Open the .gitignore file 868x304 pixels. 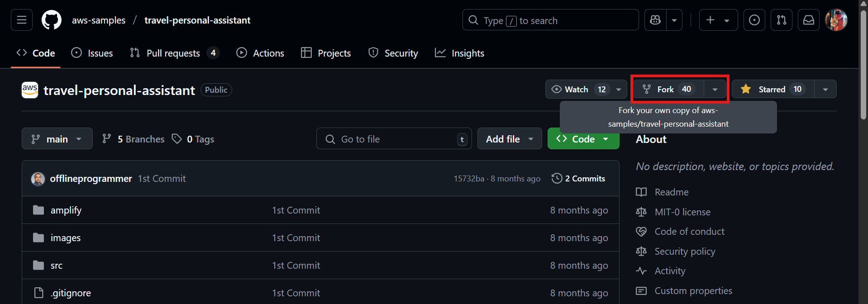click(71, 293)
